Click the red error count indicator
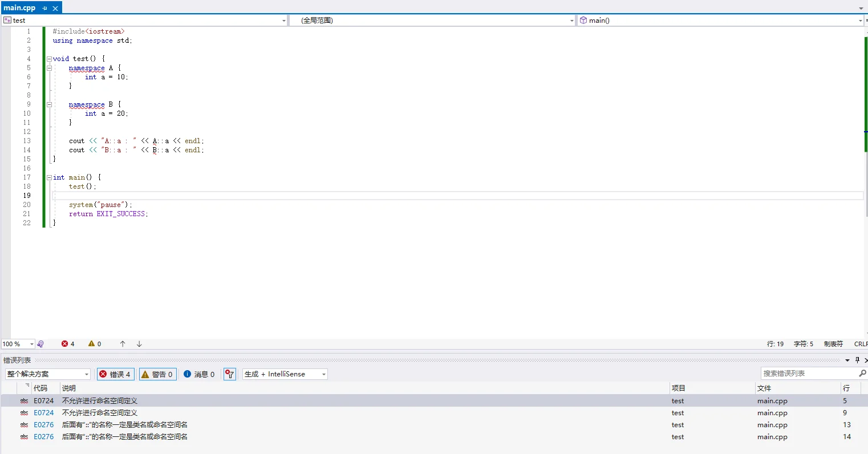The image size is (868, 454). [68, 344]
